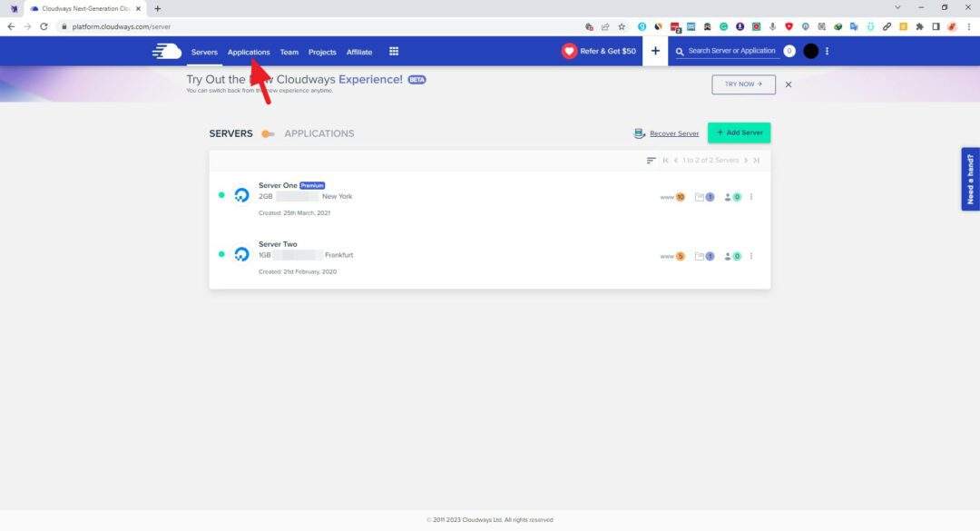Click the Refer & Get $50 link
Viewport: 980px width, 531px height.
[x=607, y=52]
